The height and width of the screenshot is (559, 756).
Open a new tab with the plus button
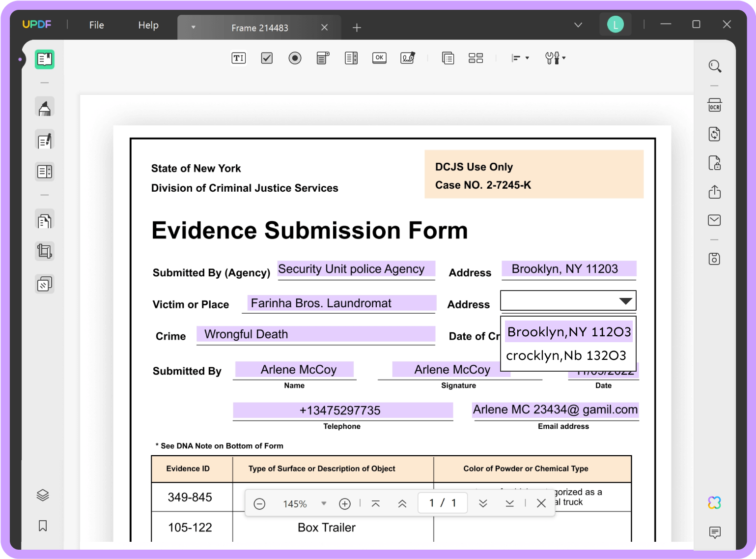pyautogui.click(x=357, y=28)
